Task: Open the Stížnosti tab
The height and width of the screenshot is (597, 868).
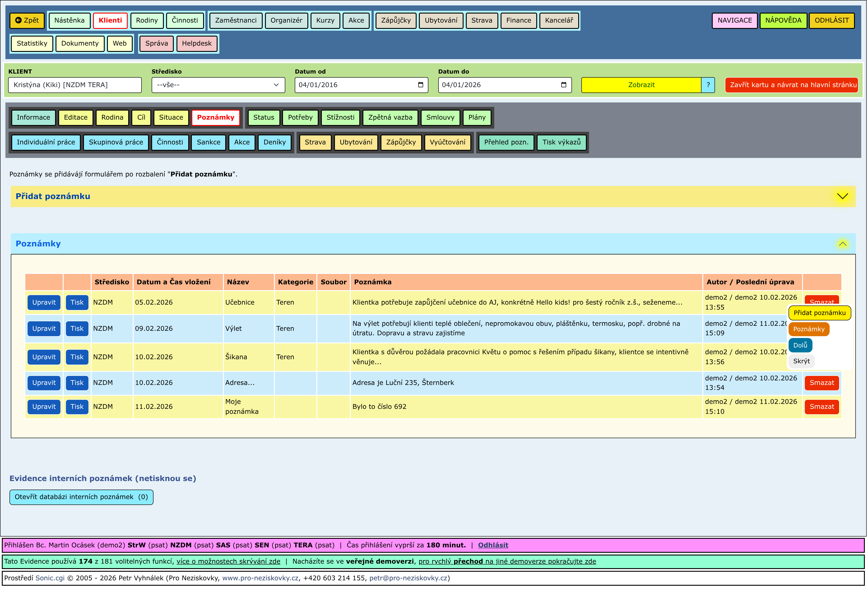Action: click(x=341, y=118)
